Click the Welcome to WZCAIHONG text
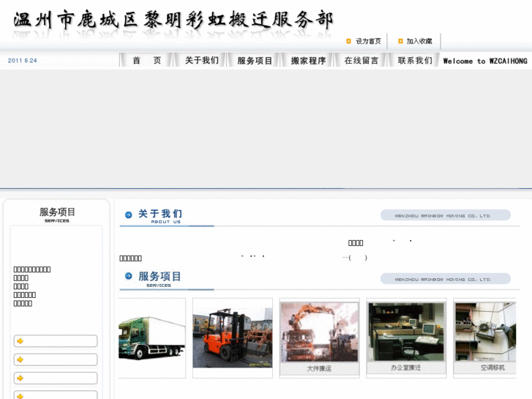The height and width of the screenshot is (399, 532). click(485, 61)
